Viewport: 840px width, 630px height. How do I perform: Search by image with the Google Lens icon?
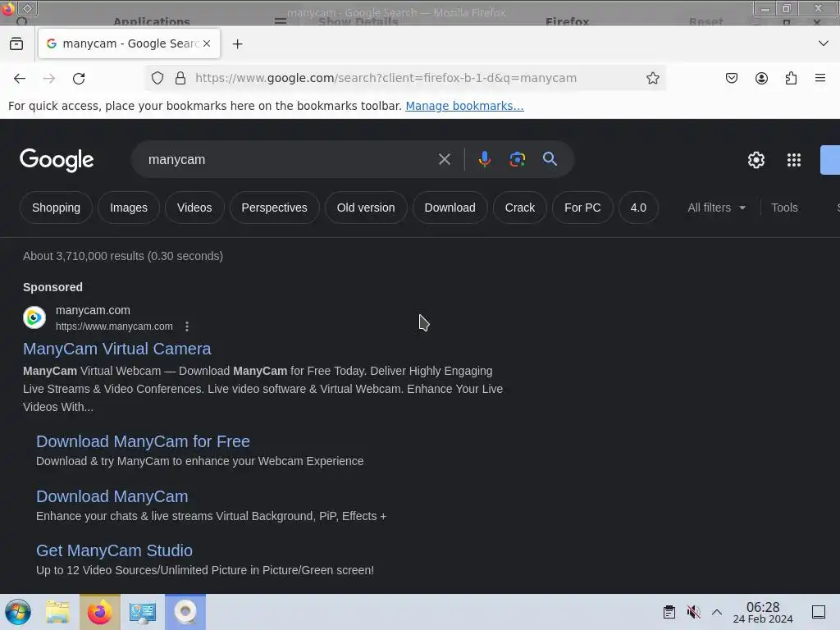517,159
